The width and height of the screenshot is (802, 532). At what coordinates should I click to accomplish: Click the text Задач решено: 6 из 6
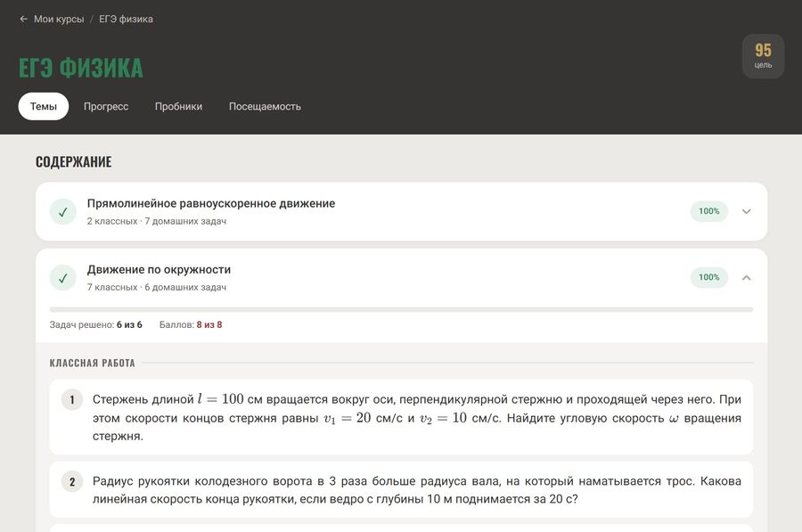[x=95, y=325]
